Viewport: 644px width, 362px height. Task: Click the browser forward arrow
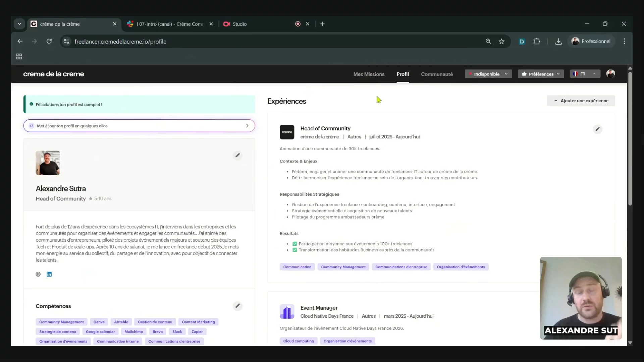pyautogui.click(x=35, y=41)
